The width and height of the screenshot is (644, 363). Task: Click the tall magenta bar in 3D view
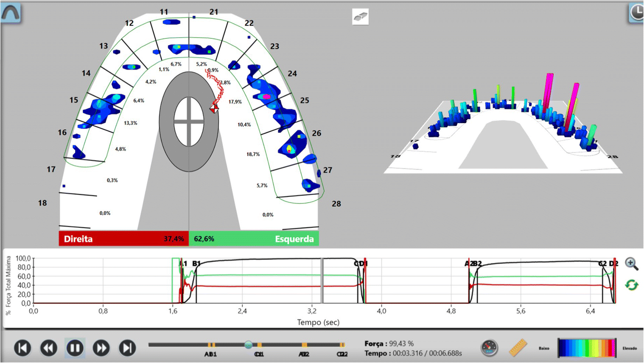click(x=548, y=94)
